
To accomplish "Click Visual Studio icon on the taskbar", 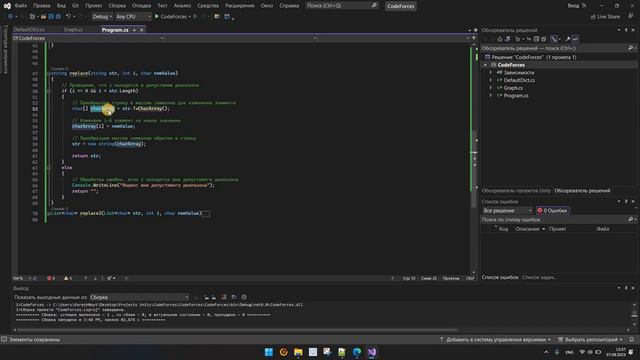I will point(371,352).
